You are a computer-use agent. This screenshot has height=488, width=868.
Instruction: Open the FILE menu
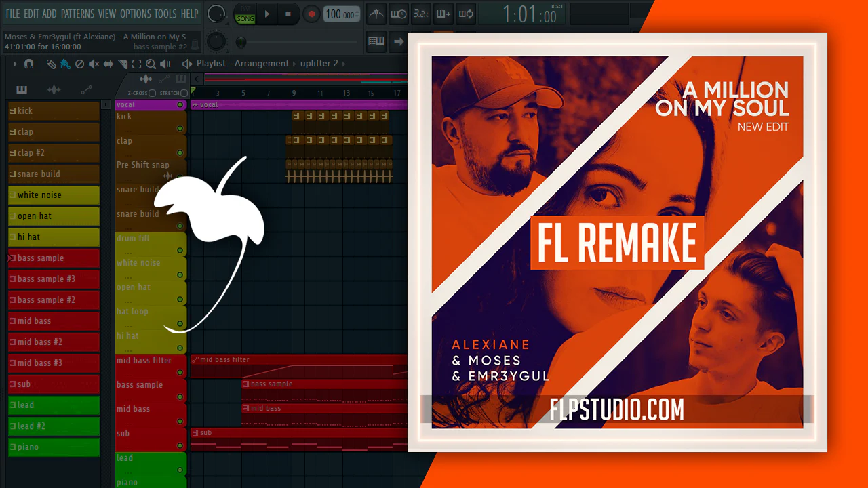pyautogui.click(x=12, y=14)
